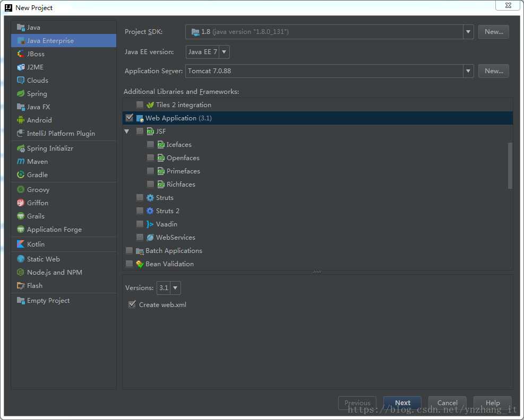Viewport: 524px width, 420px height.
Task: Collapse the JSF tree node
Action: [127, 132]
